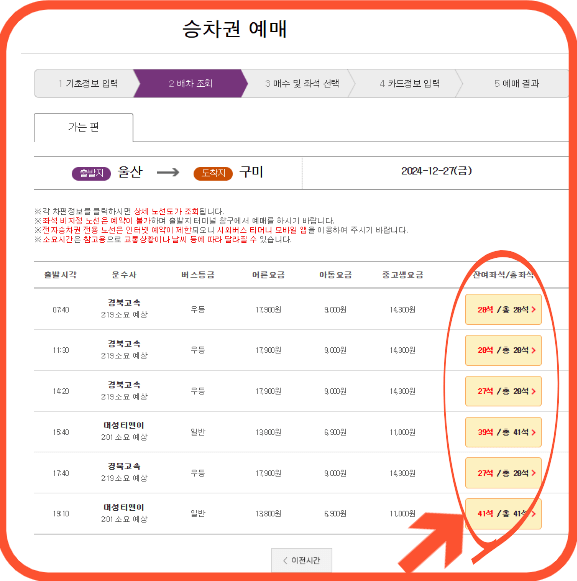Open the 39석 / 총 41석 seat button

tap(503, 432)
